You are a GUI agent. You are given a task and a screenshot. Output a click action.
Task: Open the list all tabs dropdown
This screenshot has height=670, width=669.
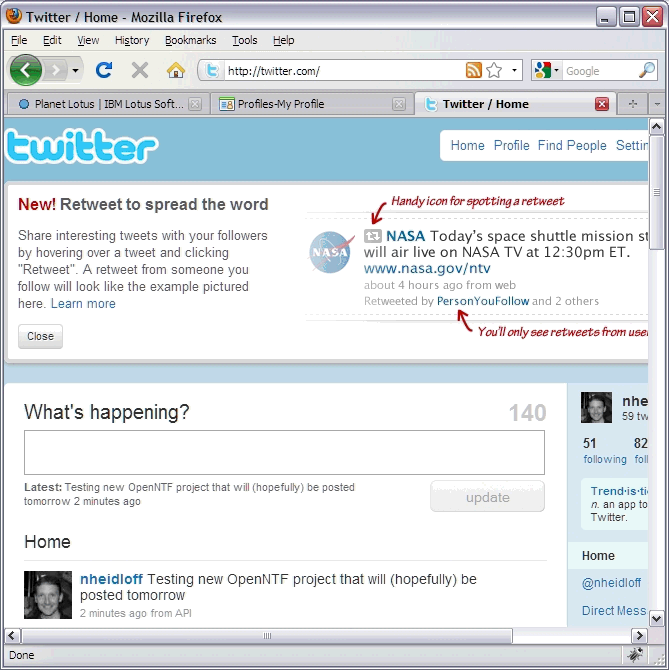657,104
